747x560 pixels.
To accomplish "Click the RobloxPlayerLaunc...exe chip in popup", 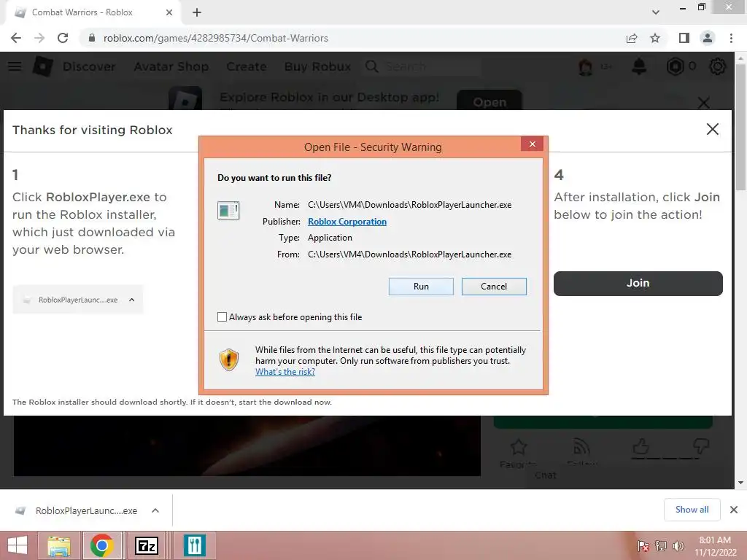I will pos(77,300).
